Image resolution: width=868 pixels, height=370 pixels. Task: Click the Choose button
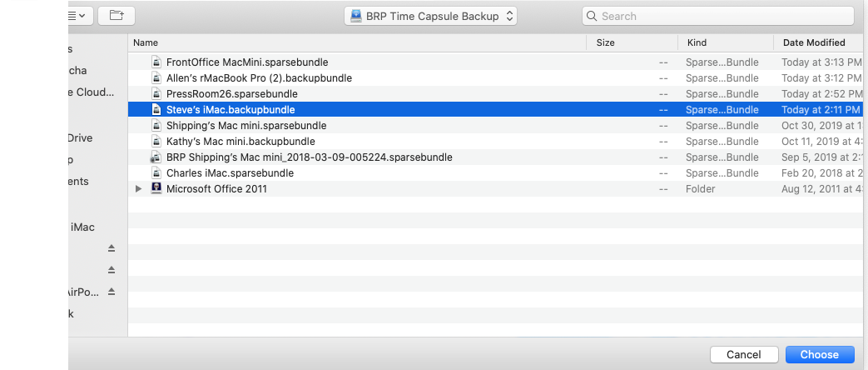pyautogui.click(x=819, y=354)
